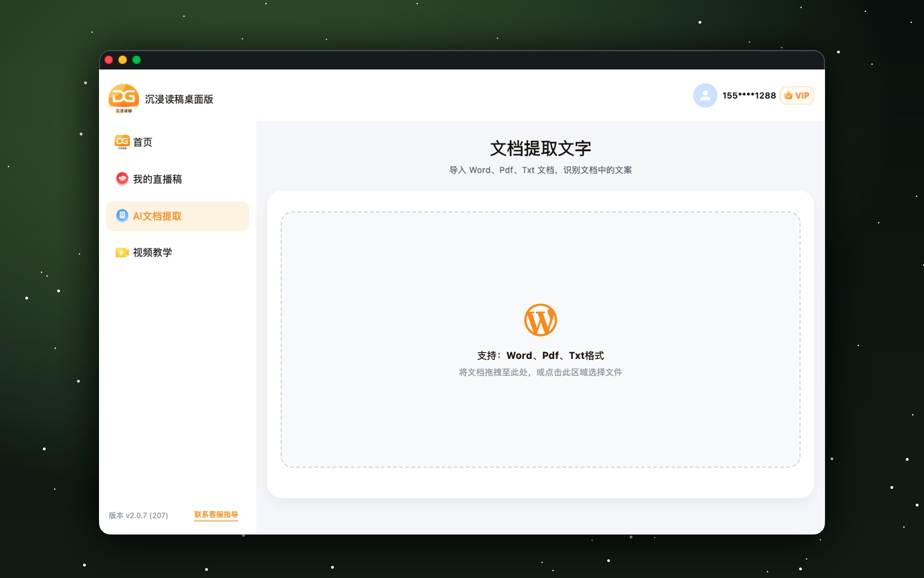Click the 支持：Word、Pdf、Txt格式 label
924x578 pixels.
(x=541, y=356)
